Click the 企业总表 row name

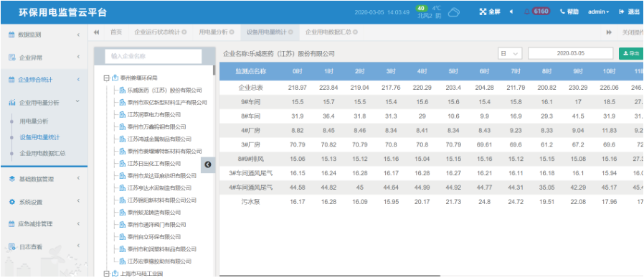coord(250,88)
